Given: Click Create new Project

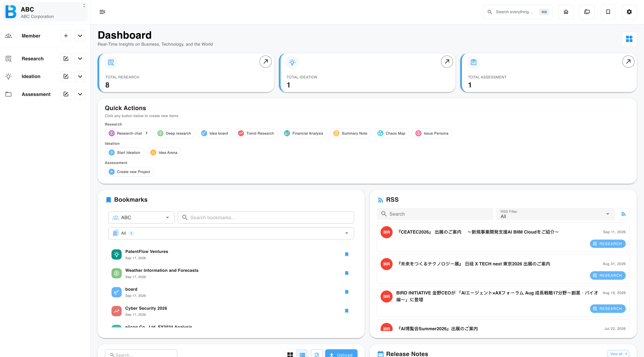Looking at the screenshot, I should pyautogui.click(x=129, y=172).
